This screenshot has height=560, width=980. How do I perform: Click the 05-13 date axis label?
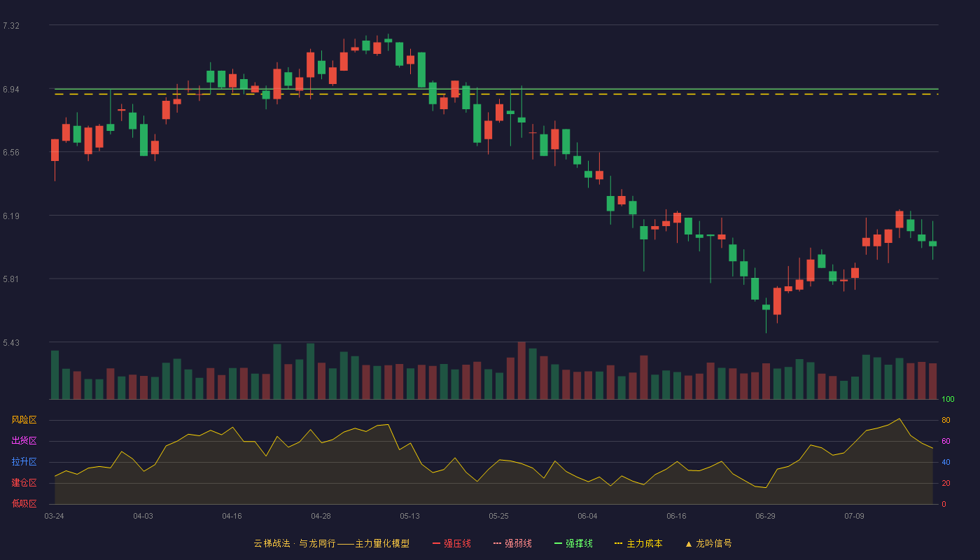pyautogui.click(x=409, y=516)
